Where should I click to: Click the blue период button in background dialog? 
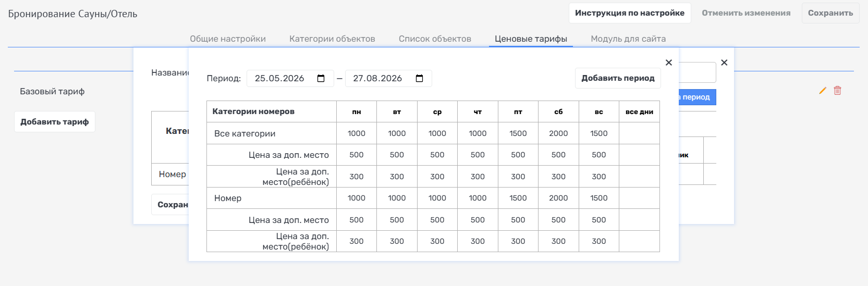click(x=697, y=97)
